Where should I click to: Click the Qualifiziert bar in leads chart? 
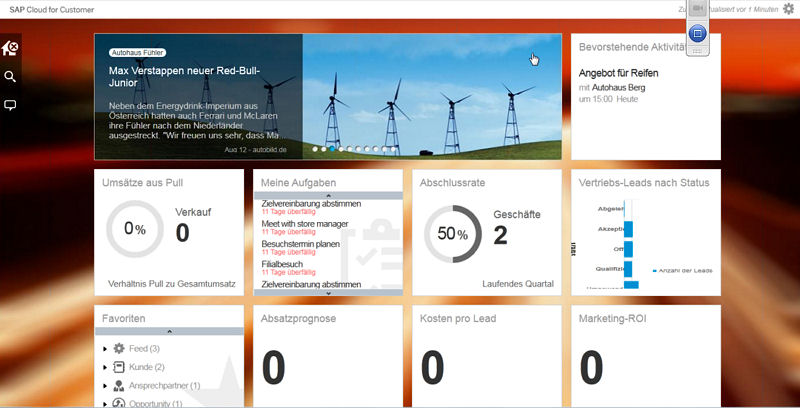[x=628, y=269]
